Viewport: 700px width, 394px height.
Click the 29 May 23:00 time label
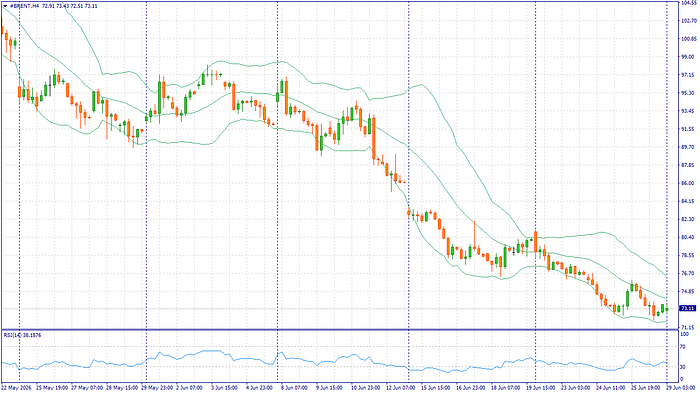(x=158, y=388)
